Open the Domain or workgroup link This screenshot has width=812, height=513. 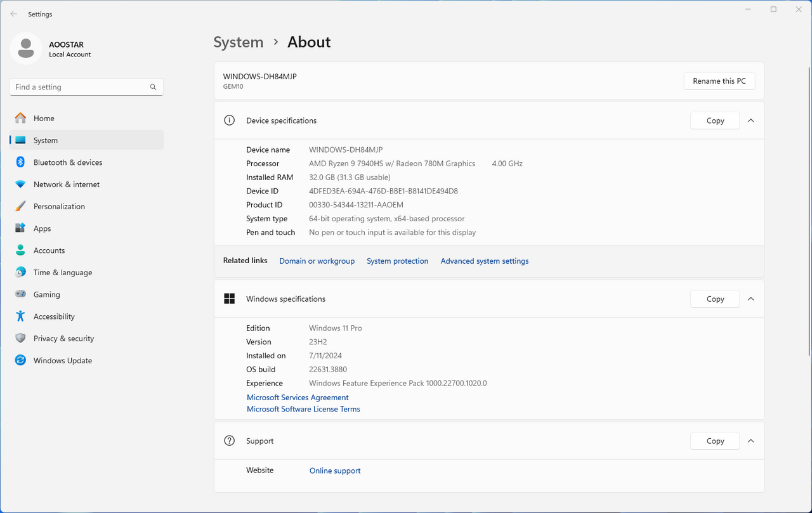click(317, 261)
